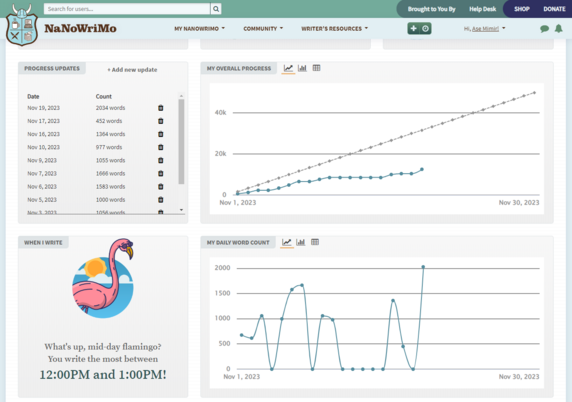Click scroll down arrow in progress list
Image resolution: width=572 pixels, height=402 pixels.
[181, 210]
